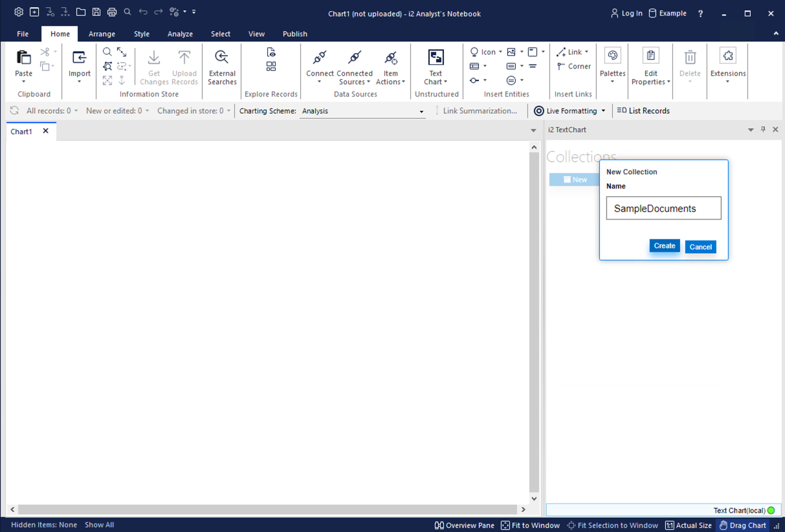
Task: Click the collection Name input field
Action: coord(663,208)
